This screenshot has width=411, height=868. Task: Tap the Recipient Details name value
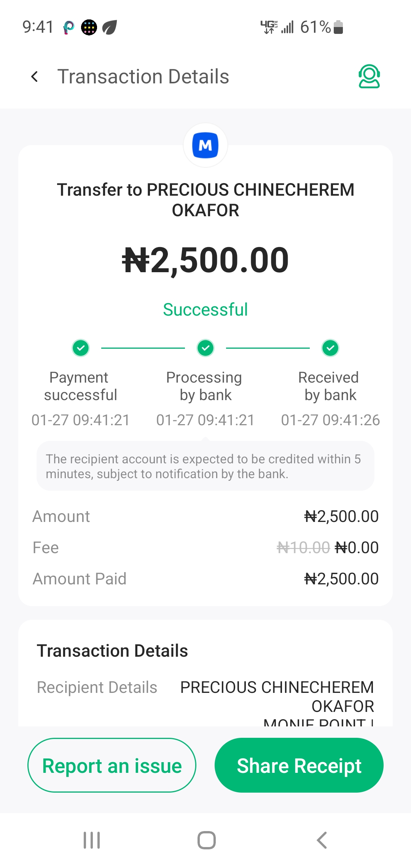pos(277,696)
